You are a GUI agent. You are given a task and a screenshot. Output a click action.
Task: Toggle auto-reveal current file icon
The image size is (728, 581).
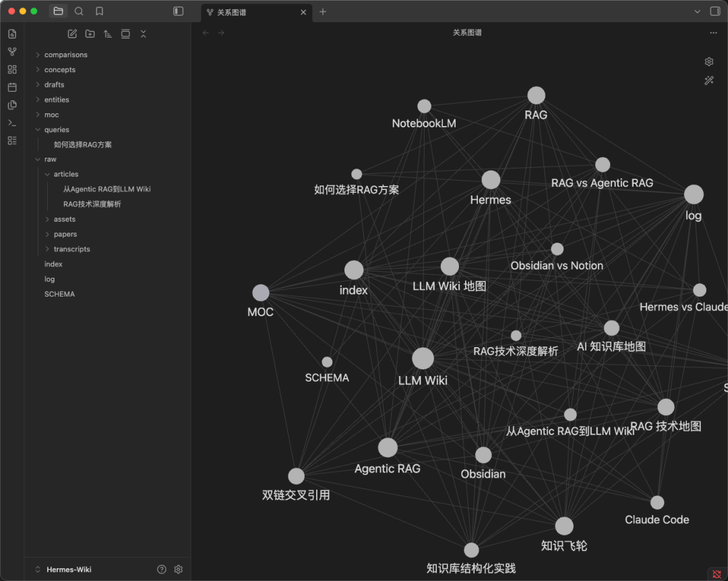point(125,34)
